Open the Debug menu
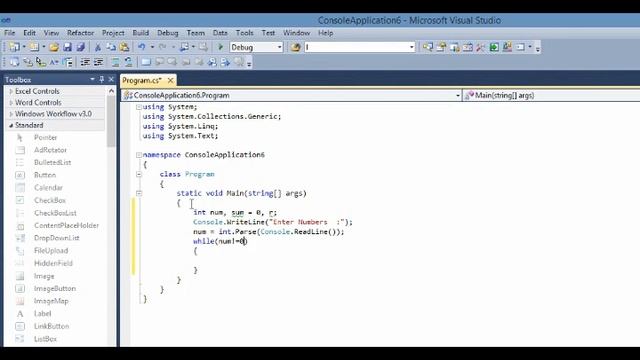This screenshot has height=360, width=640. click(168, 33)
